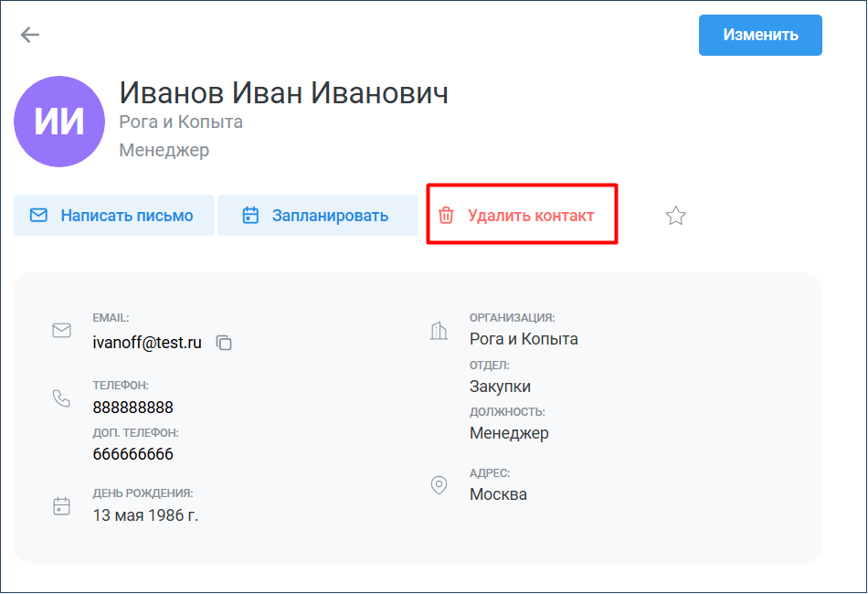The image size is (868, 594).
Task: Click the phone handset icon
Action: point(61,398)
